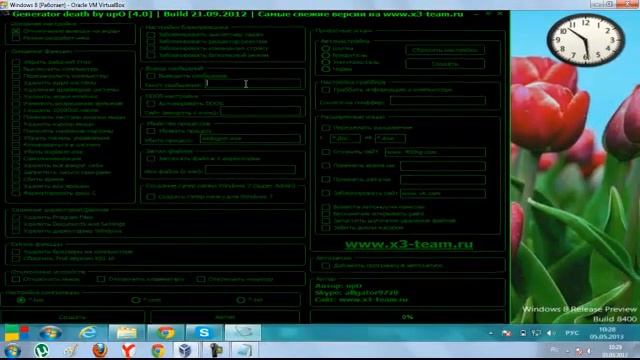This screenshot has height=360, width=640.
Task: Select the *.exe compile radio
Action: (x=21, y=300)
